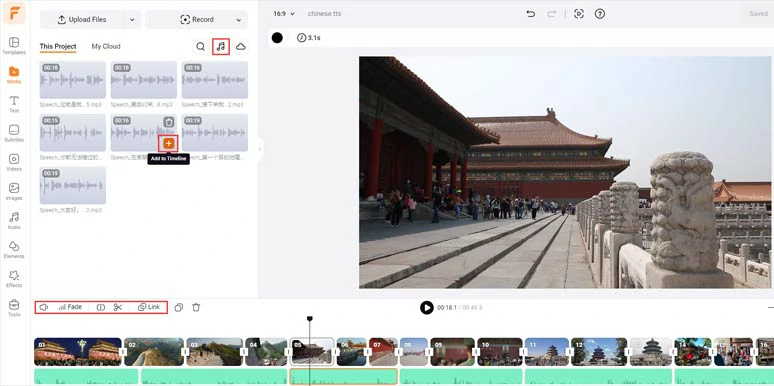Open the Upload Files dropdown arrow
This screenshot has width=774, height=386.
point(132,20)
